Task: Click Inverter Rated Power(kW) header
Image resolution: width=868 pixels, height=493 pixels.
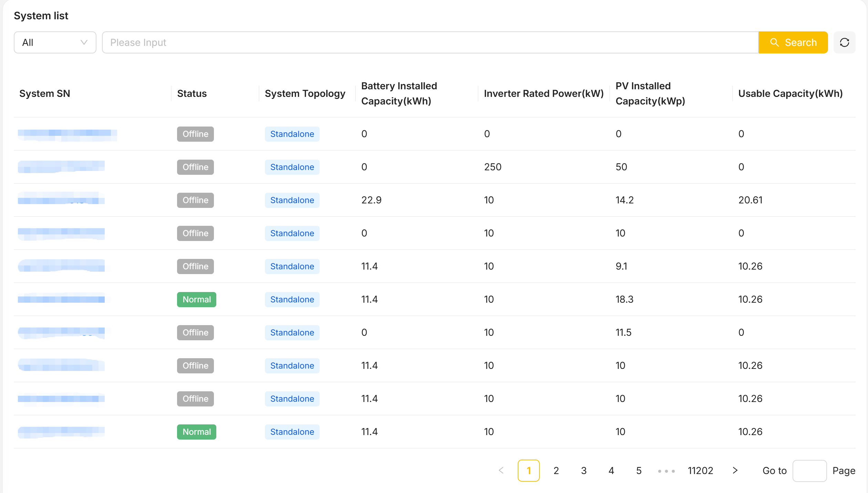Action: 544,93
